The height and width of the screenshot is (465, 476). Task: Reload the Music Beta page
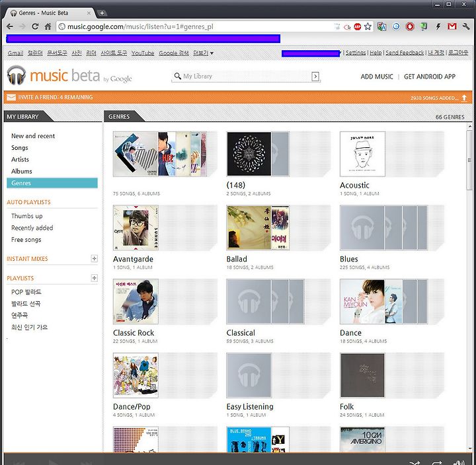[x=35, y=26]
